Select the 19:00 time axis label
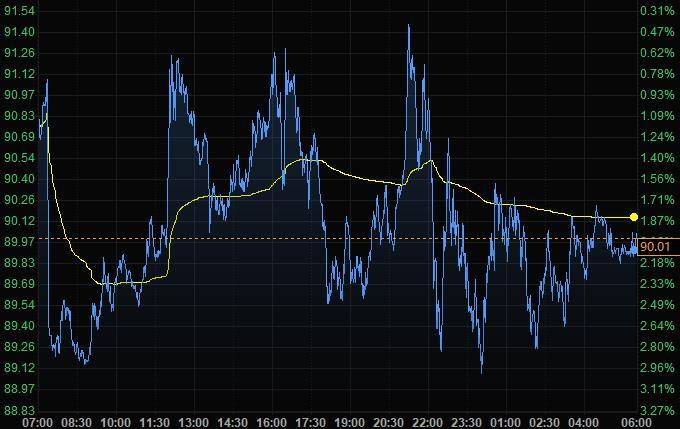 pos(349,422)
